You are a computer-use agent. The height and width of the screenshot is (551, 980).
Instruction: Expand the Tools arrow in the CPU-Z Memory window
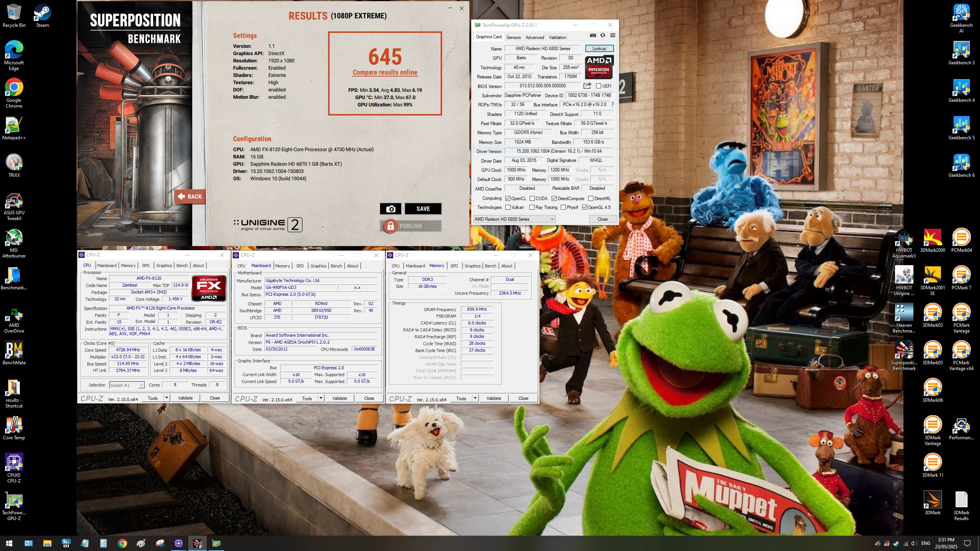[x=475, y=398]
